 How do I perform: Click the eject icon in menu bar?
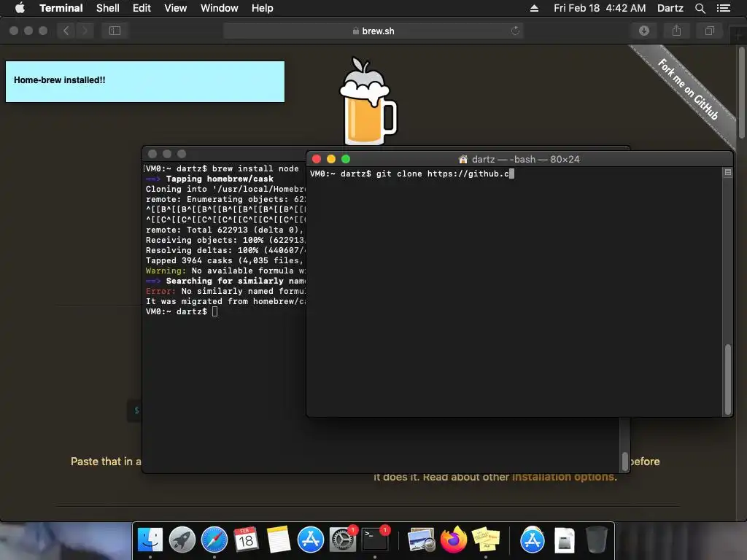point(534,8)
